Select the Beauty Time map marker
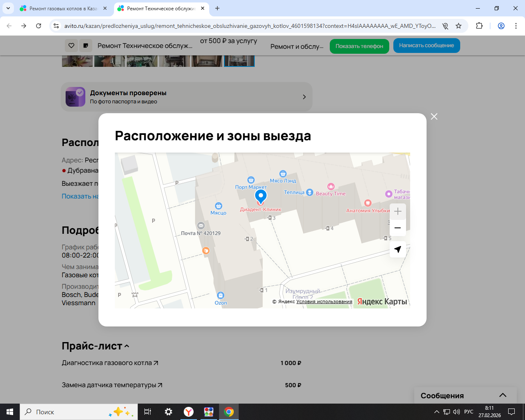This screenshot has width=525, height=420. [331, 187]
